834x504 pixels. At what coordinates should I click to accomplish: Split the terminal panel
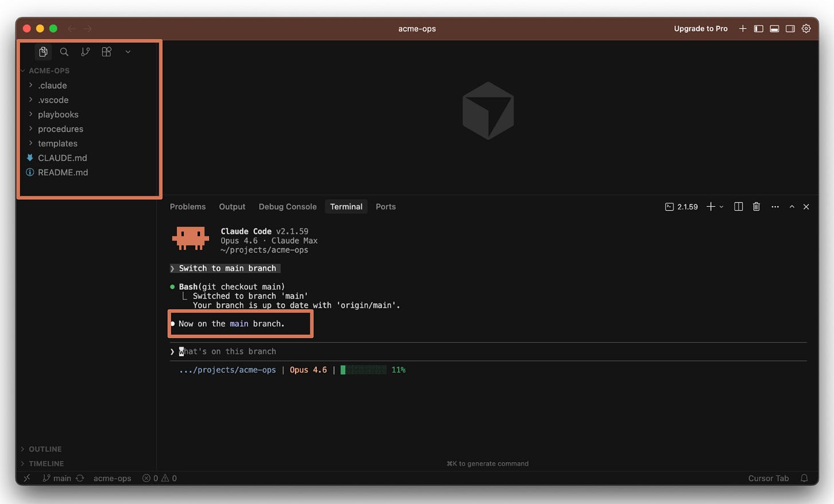[738, 207]
